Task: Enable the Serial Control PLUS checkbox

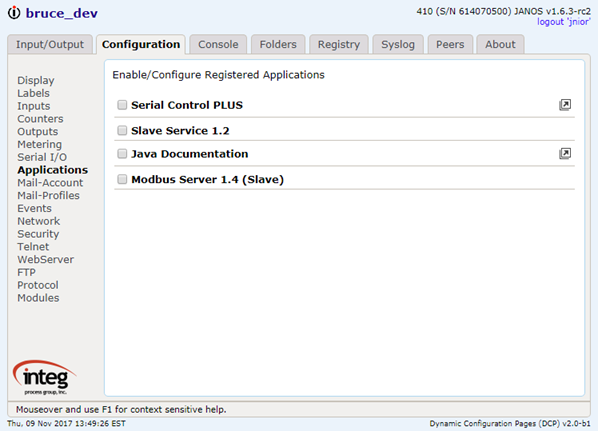Action: click(122, 105)
